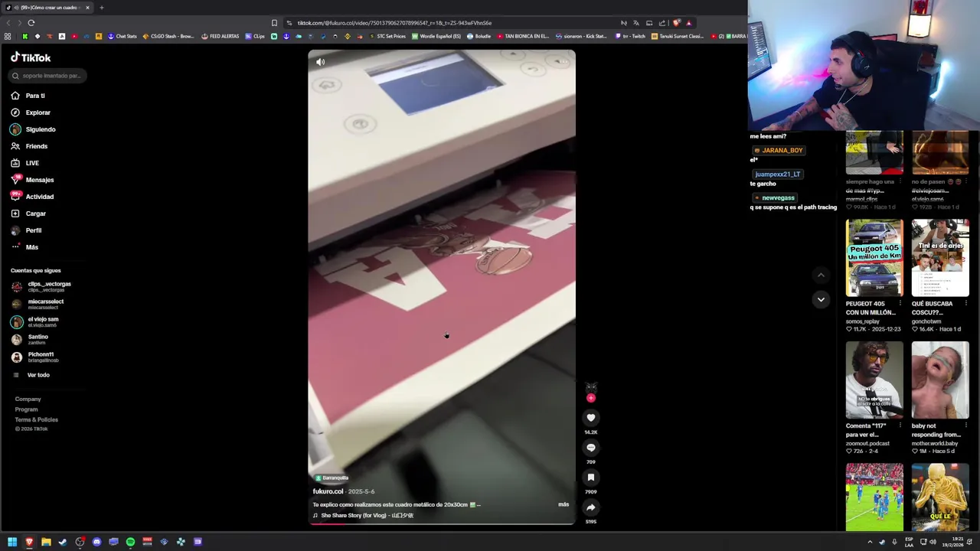Open Discord from the taskbar
The image size is (980, 551).
pyautogui.click(x=96, y=542)
